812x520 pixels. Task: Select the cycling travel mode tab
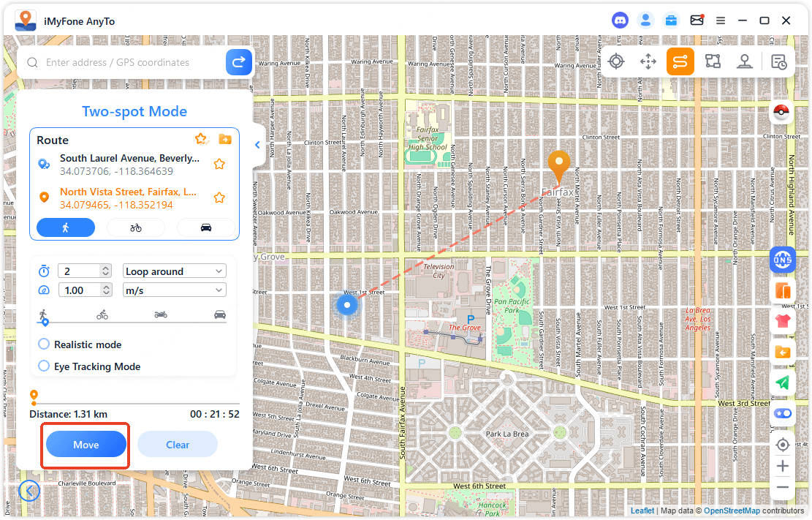[136, 227]
